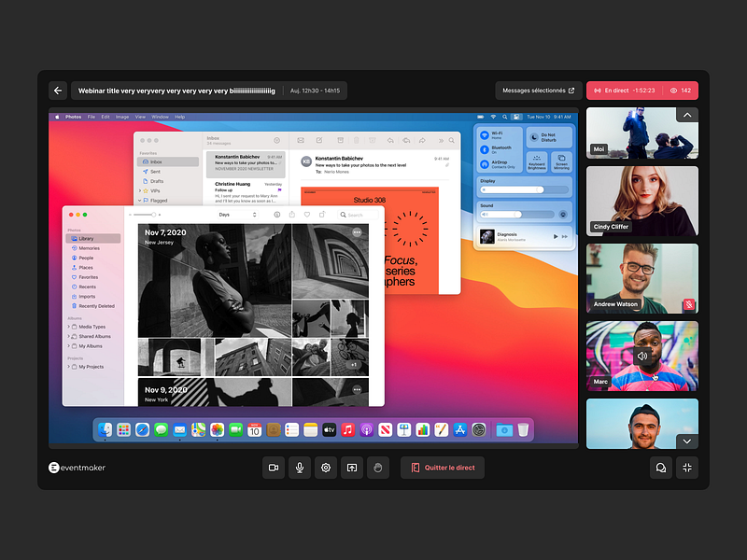Toggle the microphone button
The width and height of the screenshot is (747, 560).
tap(300, 468)
